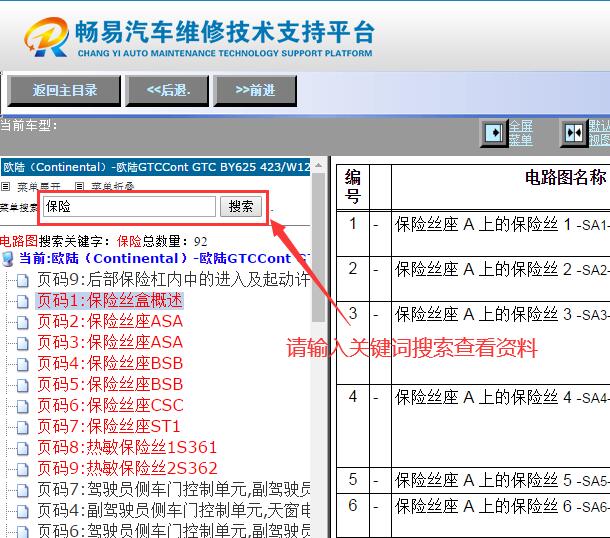Viewport: 610px width, 538px height.
Task: Open 页码6:保险丝座CSC
Action: pyautogui.click(x=110, y=405)
